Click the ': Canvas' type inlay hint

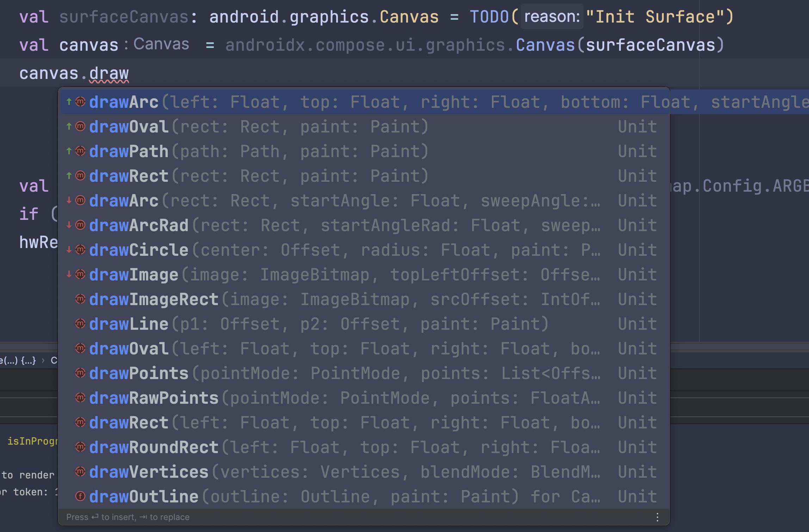(157, 44)
